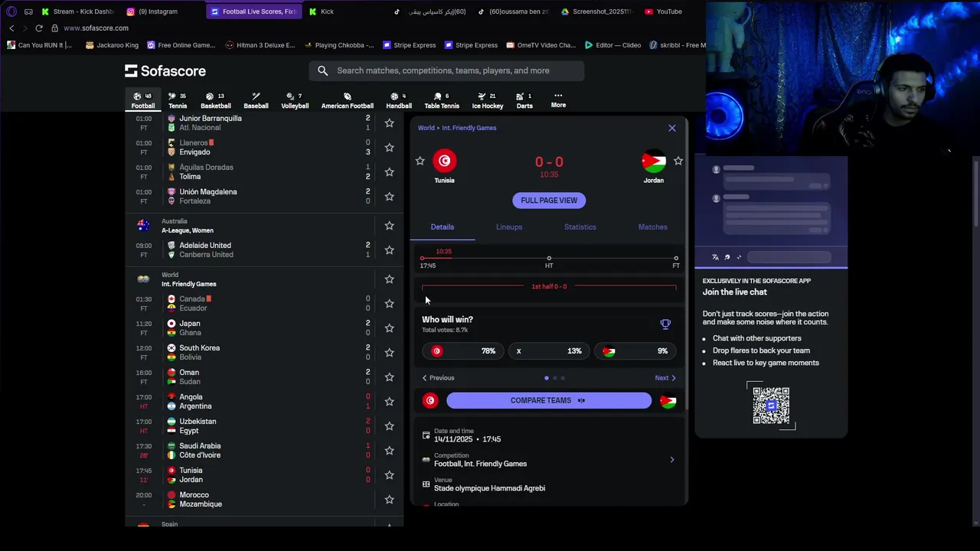The width and height of the screenshot is (980, 551).
Task: Open the Jackaroo King bookmark
Action: point(112,45)
